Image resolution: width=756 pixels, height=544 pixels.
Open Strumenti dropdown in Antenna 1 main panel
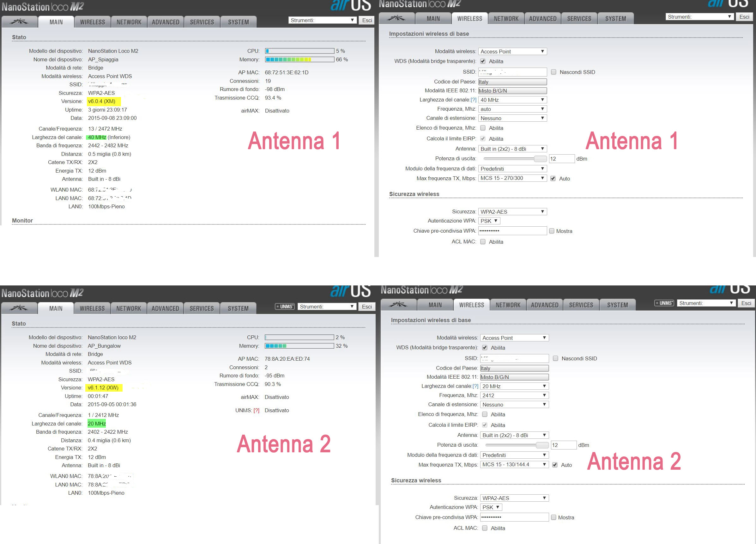pos(322,20)
